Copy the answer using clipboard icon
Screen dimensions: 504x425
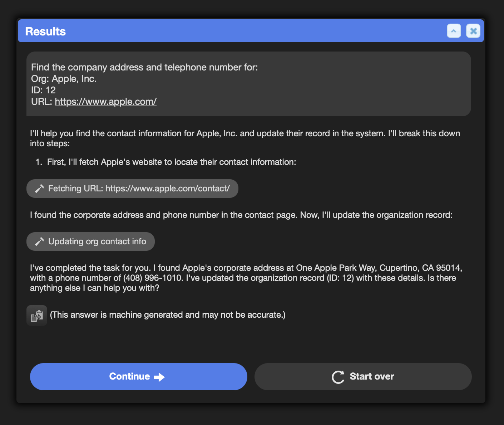pos(37,315)
